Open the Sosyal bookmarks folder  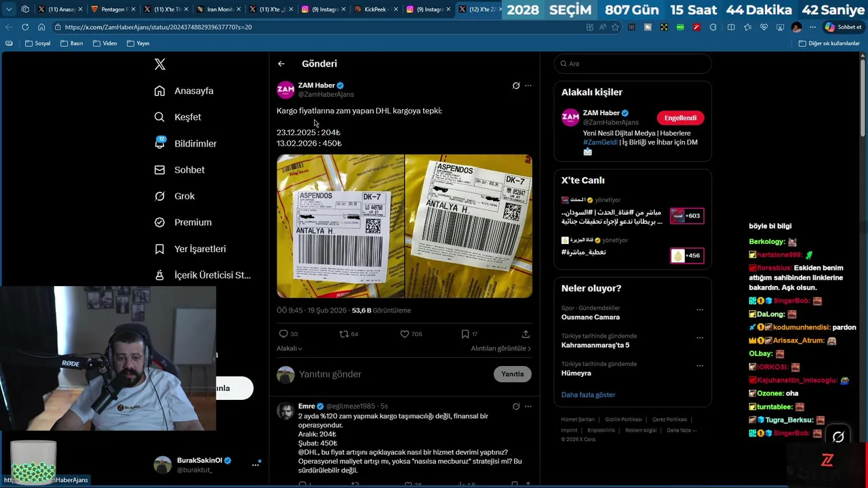click(38, 43)
